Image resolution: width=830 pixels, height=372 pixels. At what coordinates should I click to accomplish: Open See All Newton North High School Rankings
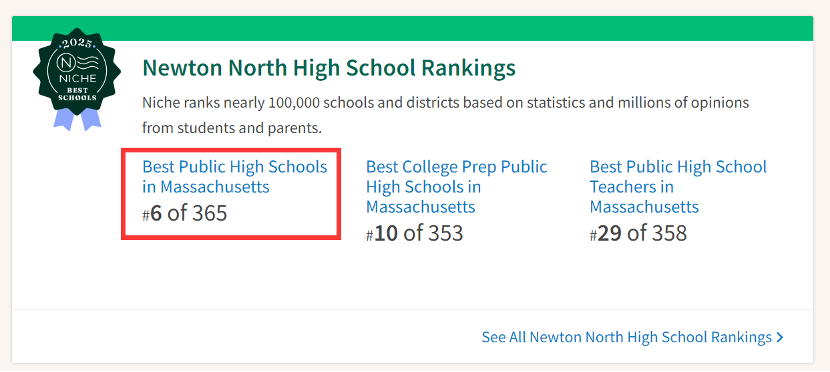[633, 337]
